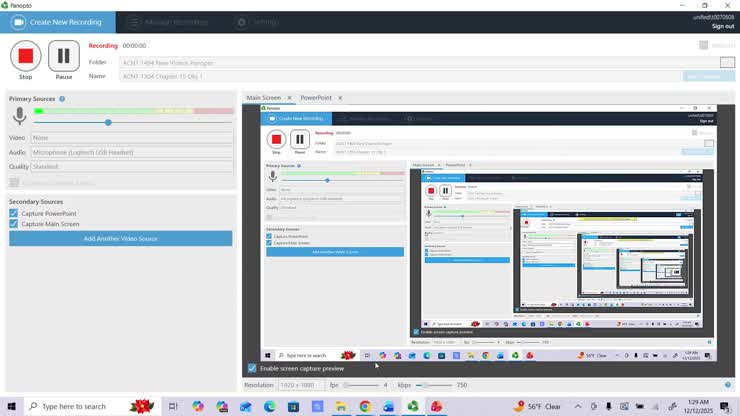Switch to the PowerPoint tab
The height and width of the screenshot is (416, 740).
pos(316,98)
